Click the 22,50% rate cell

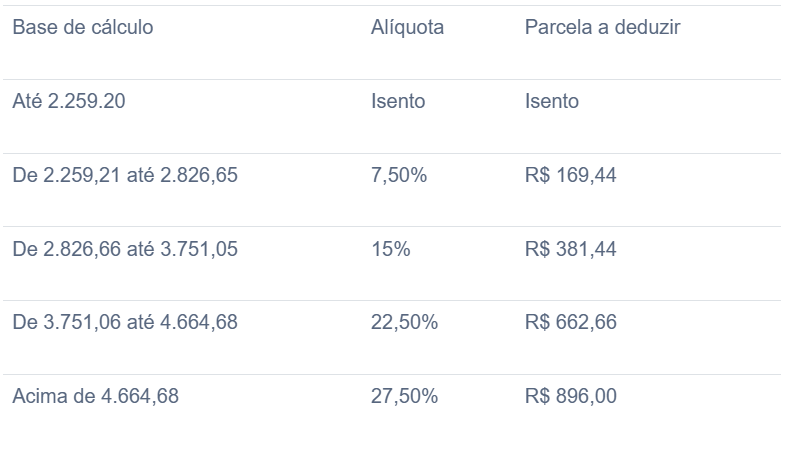(x=404, y=322)
